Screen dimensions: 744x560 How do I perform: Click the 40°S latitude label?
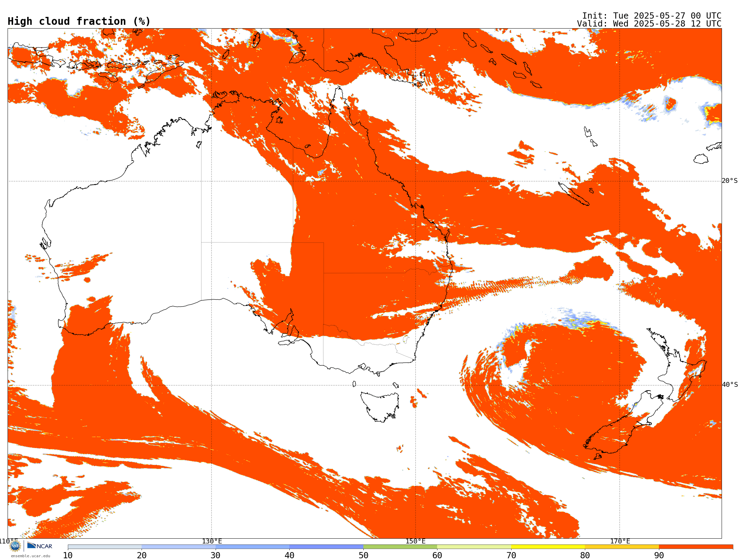pyautogui.click(x=730, y=385)
